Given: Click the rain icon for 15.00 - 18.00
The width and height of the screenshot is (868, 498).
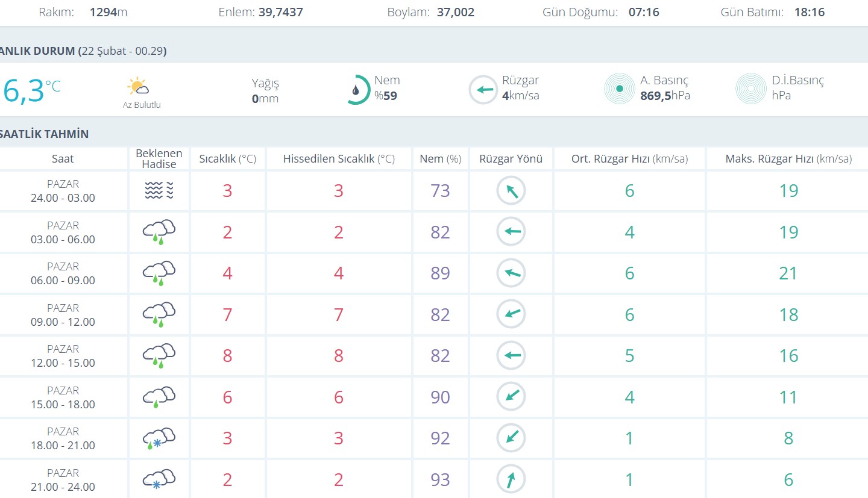Looking at the screenshot, I should (x=159, y=397).
